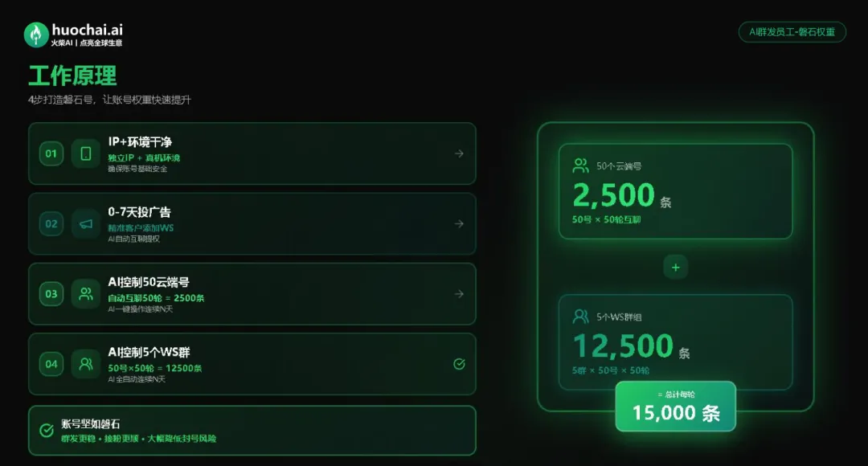Screen dimensions: 868x466
Task: Click the 工作原理 heading
Action: [x=72, y=76]
